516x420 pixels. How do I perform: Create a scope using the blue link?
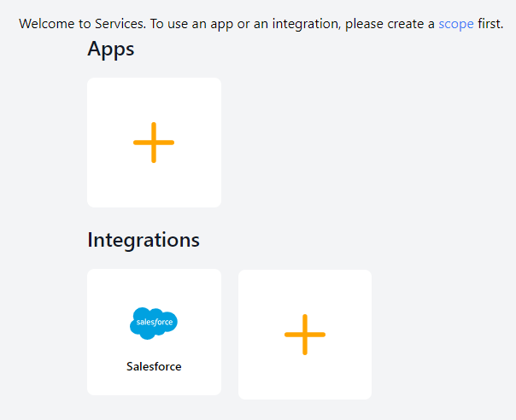pos(456,24)
